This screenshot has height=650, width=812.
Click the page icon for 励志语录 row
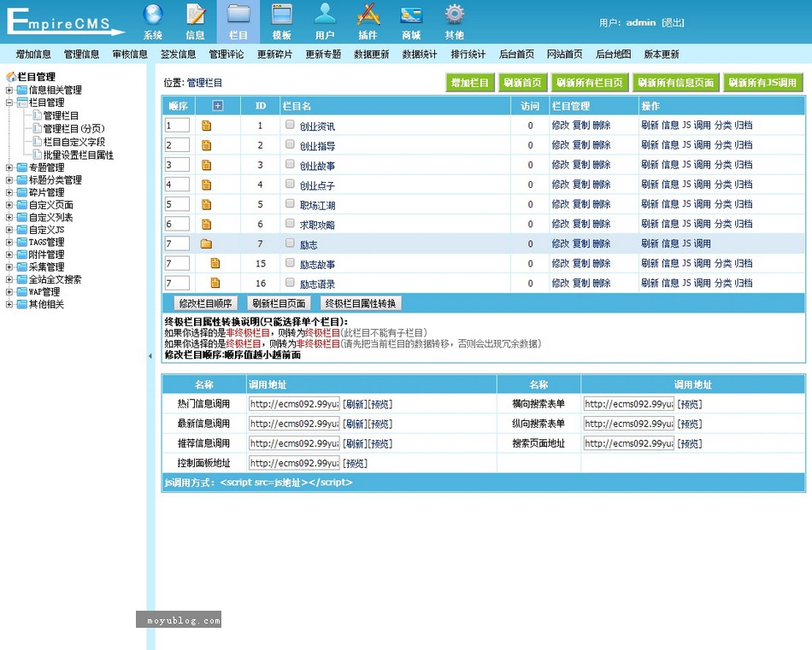(215, 283)
